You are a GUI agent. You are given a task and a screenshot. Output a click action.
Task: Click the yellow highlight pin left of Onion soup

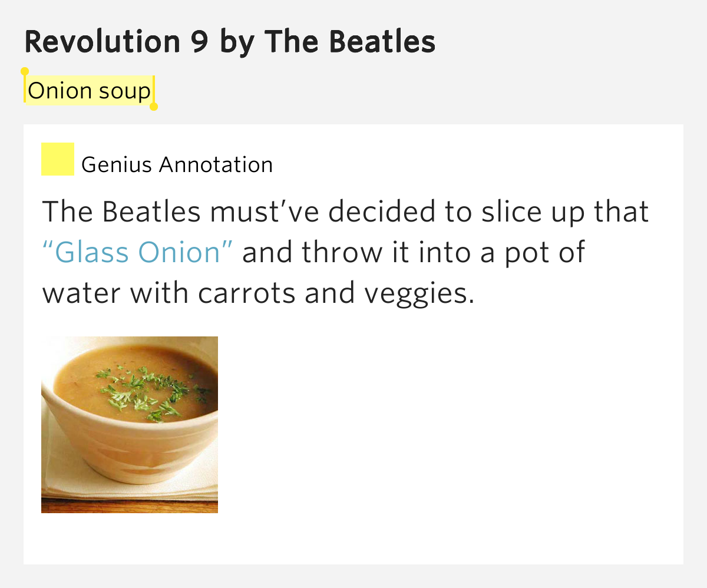coord(24,77)
